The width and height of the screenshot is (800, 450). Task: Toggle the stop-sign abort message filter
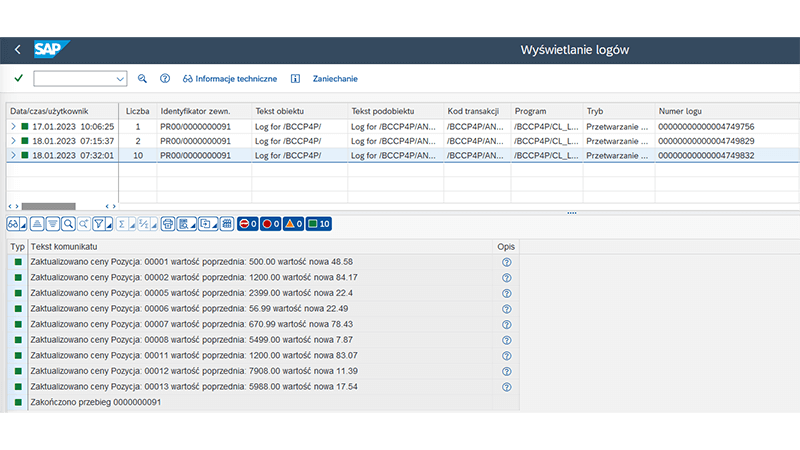point(249,223)
